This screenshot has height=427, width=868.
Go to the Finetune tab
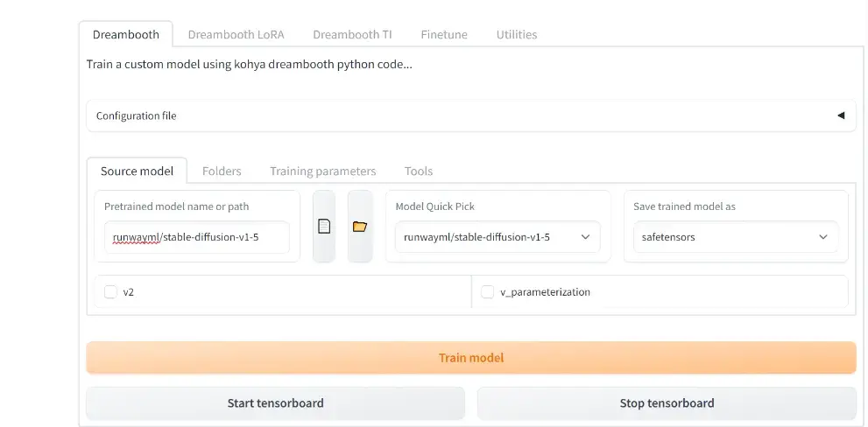point(444,35)
